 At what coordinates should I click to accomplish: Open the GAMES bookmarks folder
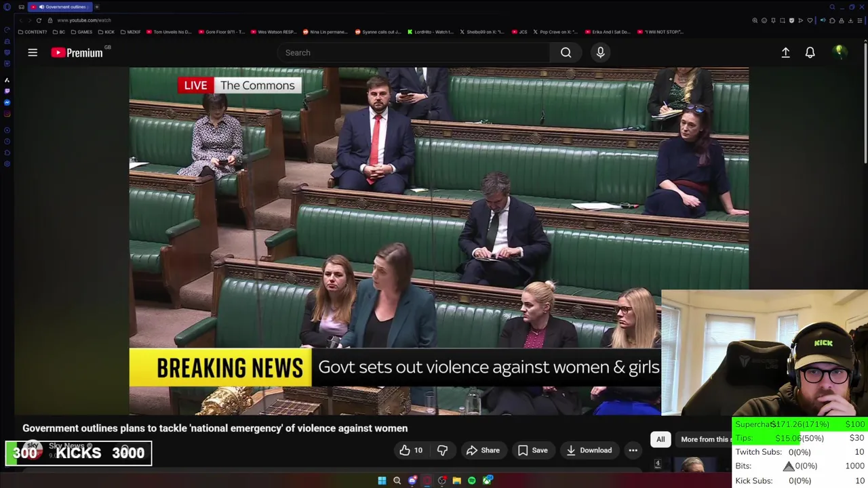[x=81, y=32]
